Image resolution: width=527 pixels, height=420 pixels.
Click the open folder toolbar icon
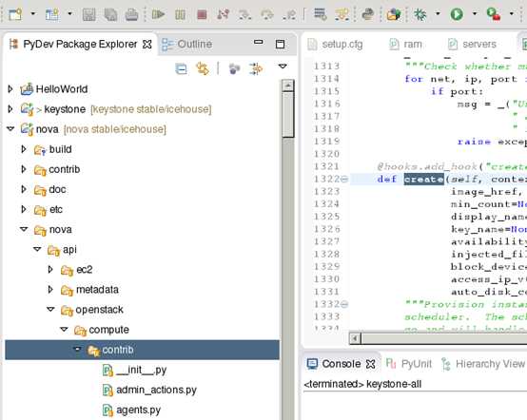[393, 14]
